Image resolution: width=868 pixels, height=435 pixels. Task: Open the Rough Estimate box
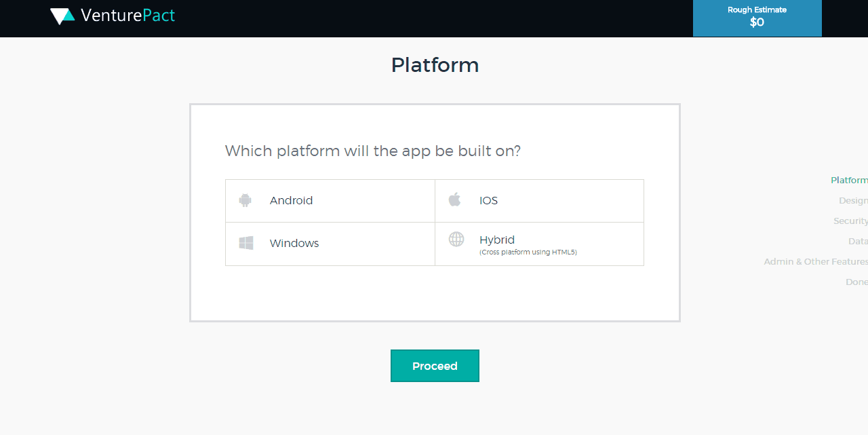(x=757, y=18)
